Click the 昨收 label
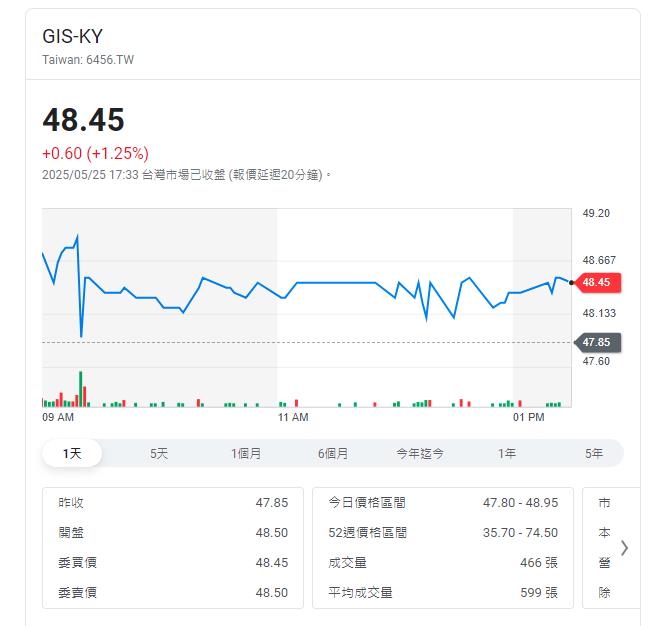Screen dimensions: 656x626 pos(71,503)
